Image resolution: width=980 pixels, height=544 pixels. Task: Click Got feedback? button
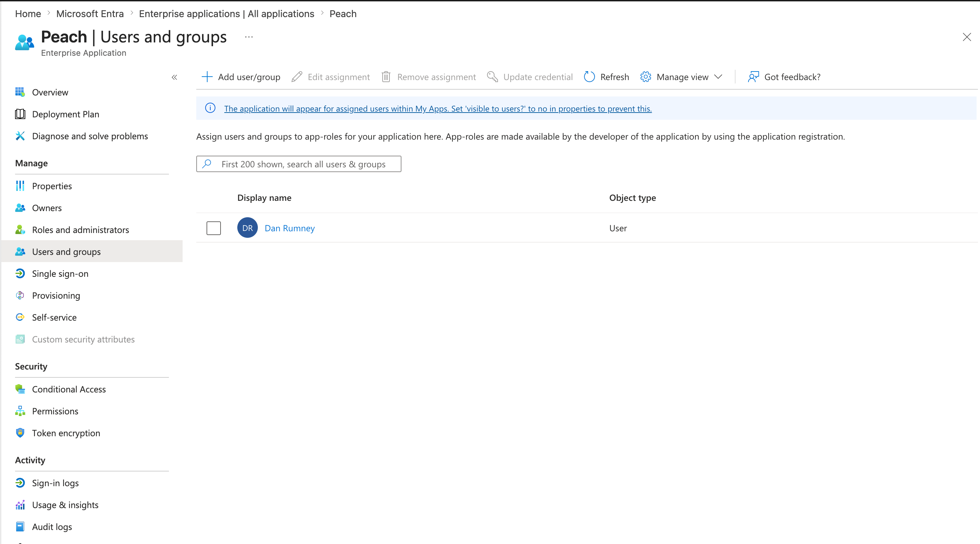(x=784, y=77)
